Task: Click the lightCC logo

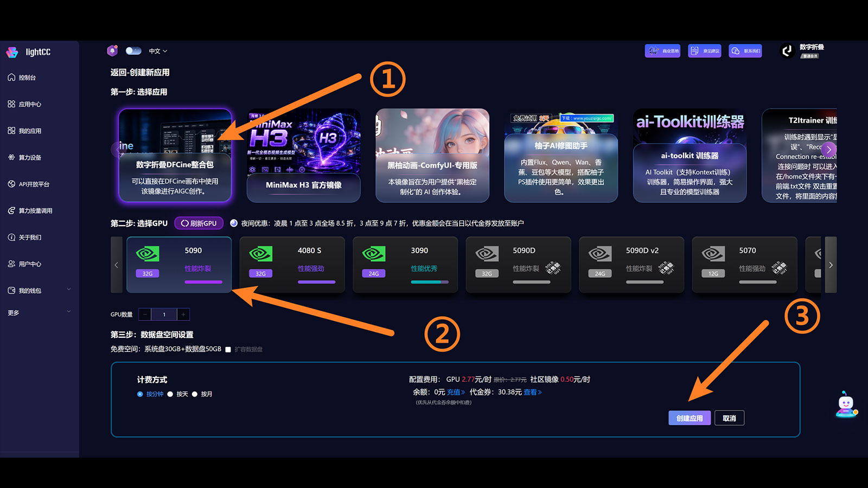Action: click(28, 52)
